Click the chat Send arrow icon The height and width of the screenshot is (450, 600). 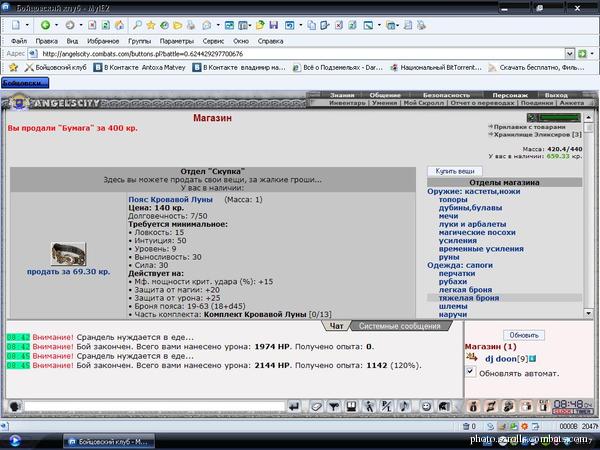coord(294,406)
